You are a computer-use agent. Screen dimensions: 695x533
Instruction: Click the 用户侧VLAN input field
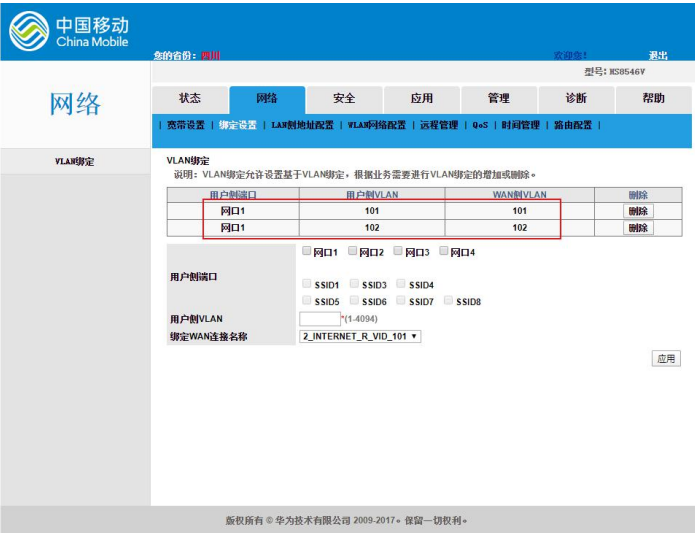pyautogui.click(x=320, y=319)
